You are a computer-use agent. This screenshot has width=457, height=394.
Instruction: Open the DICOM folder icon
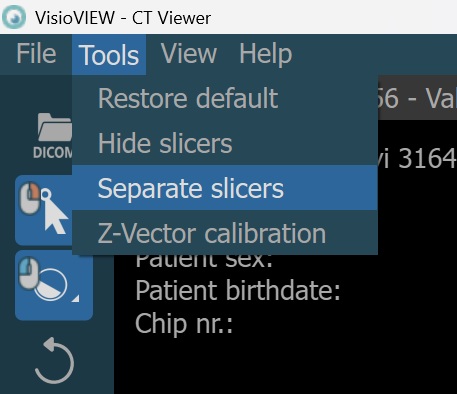(x=53, y=135)
